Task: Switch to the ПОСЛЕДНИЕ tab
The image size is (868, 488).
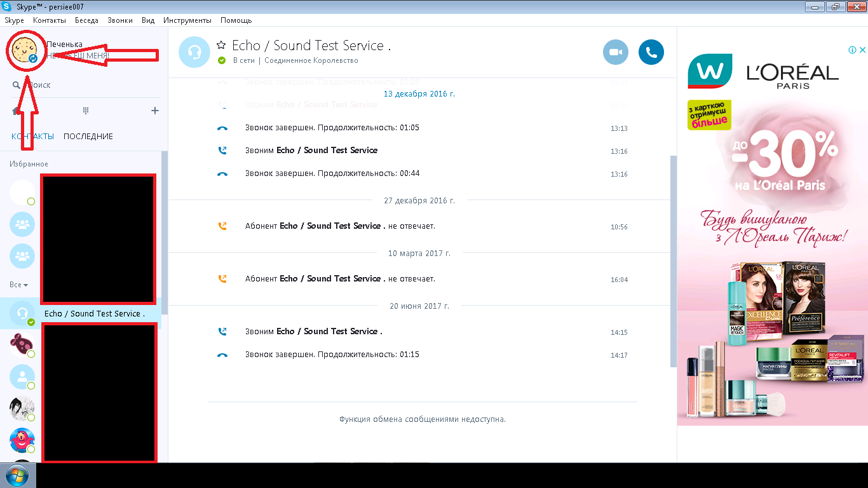Action: click(88, 137)
